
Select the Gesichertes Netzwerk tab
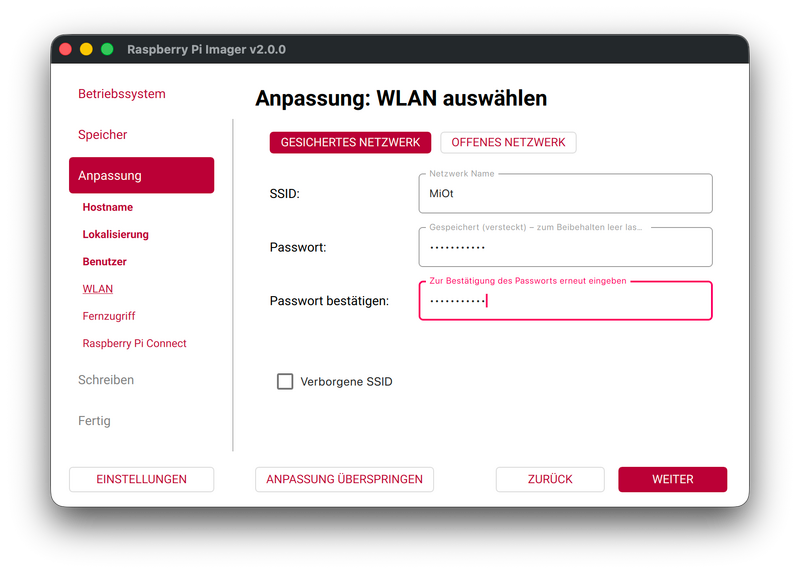tap(350, 143)
